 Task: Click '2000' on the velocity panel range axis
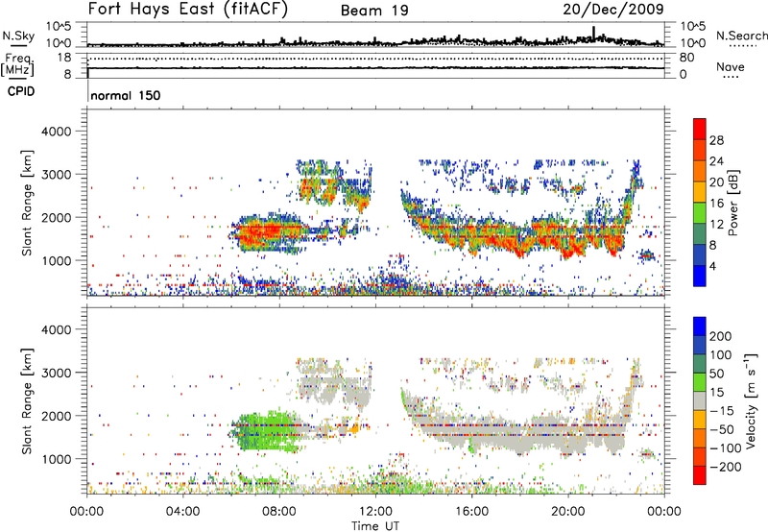[x=57, y=416]
